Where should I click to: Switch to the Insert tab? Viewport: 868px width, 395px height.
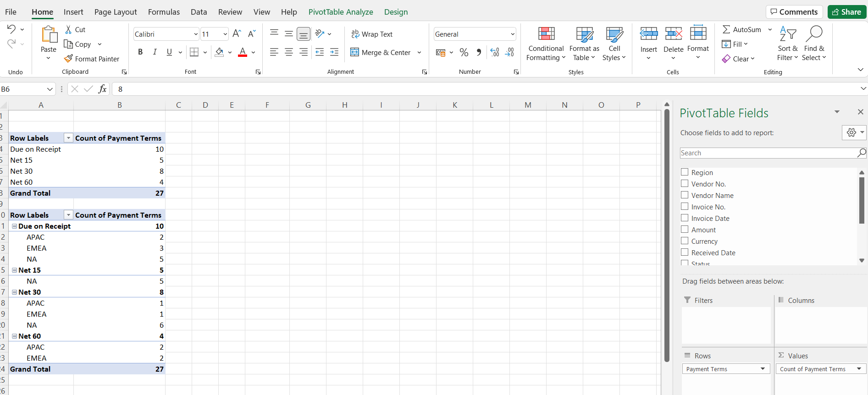73,12
